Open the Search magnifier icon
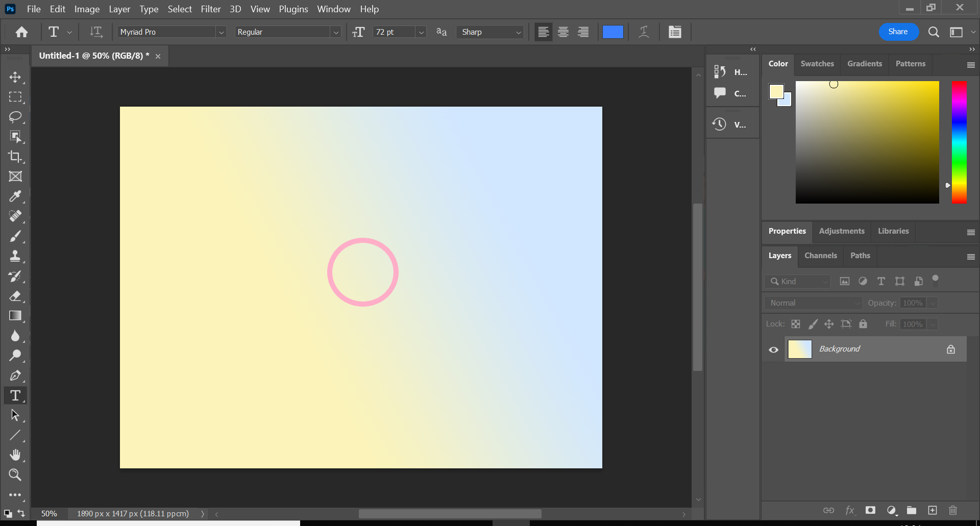Viewport: 980px width, 526px height. (934, 32)
